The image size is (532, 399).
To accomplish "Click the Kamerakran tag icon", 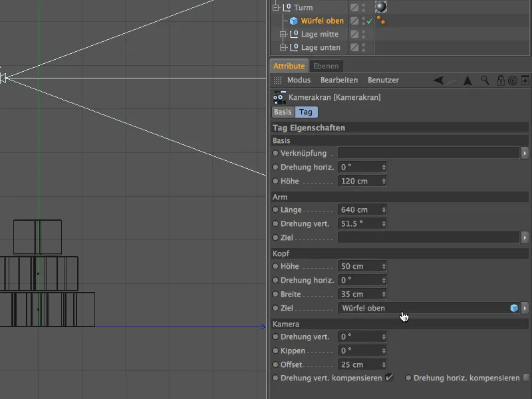I will pyautogui.click(x=279, y=97).
